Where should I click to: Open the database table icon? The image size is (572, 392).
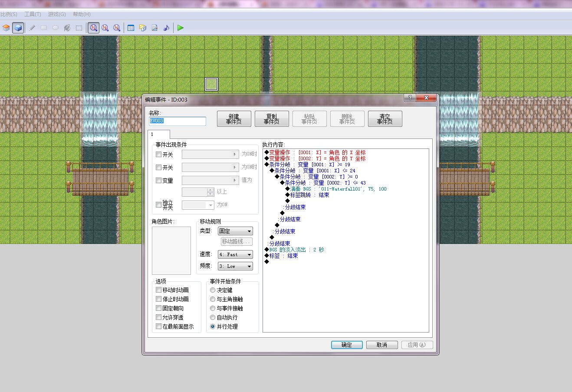[131, 28]
